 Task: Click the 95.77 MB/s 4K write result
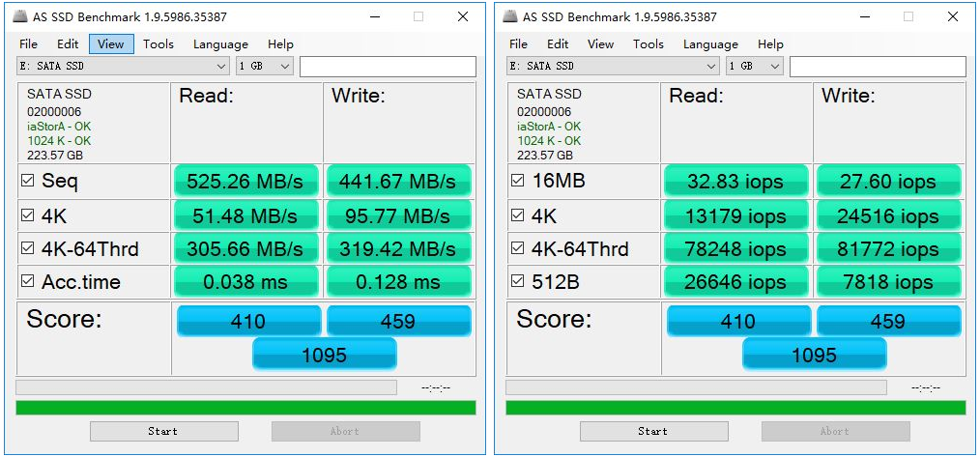[398, 215]
